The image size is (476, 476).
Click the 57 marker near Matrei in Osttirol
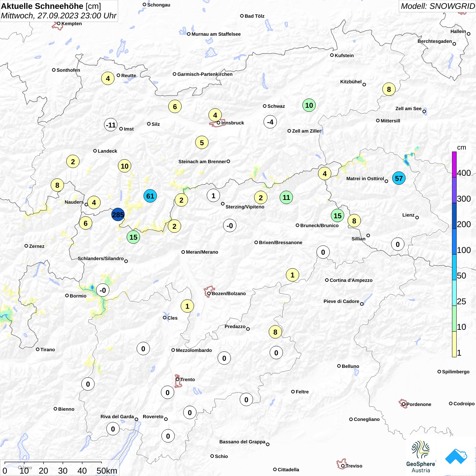[399, 178]
